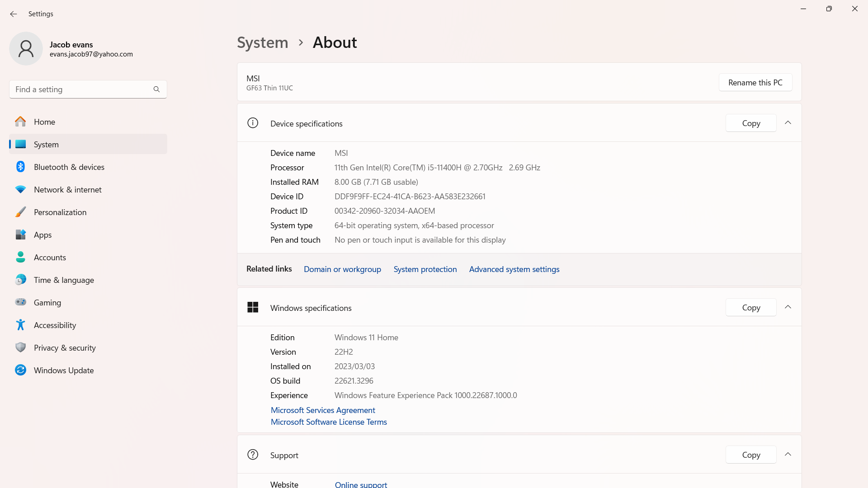868x488 pixels.
Task: Click the OS build value 22621.3296
Action: tap(354, 380)
